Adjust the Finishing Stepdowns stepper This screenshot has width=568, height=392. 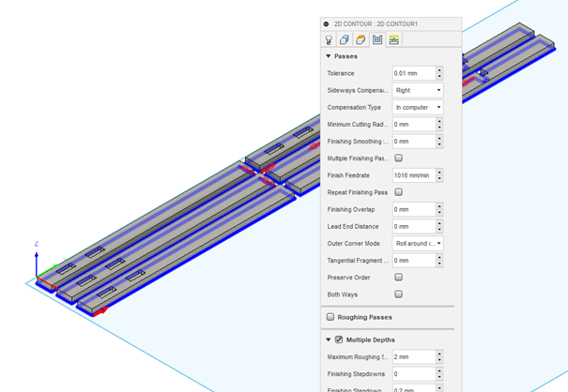439,373
